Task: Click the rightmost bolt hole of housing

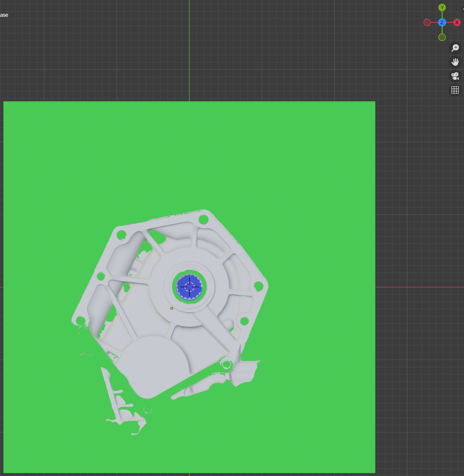Action: (258, 286)
